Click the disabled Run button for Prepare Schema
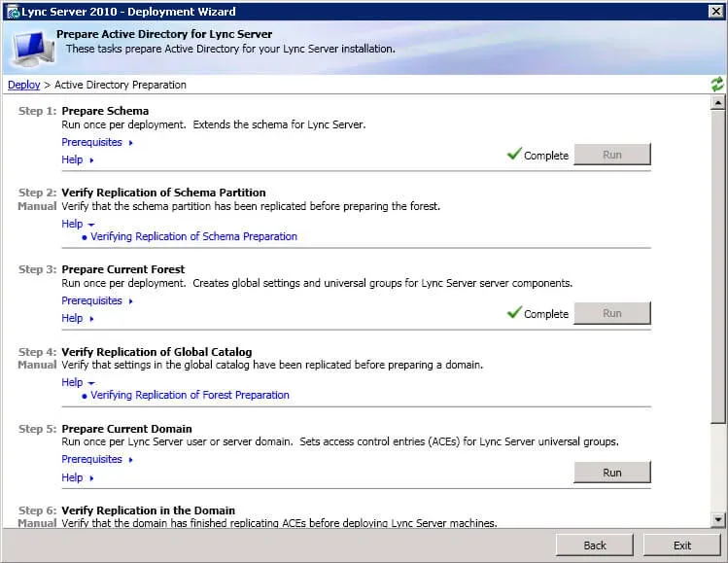 612,155
